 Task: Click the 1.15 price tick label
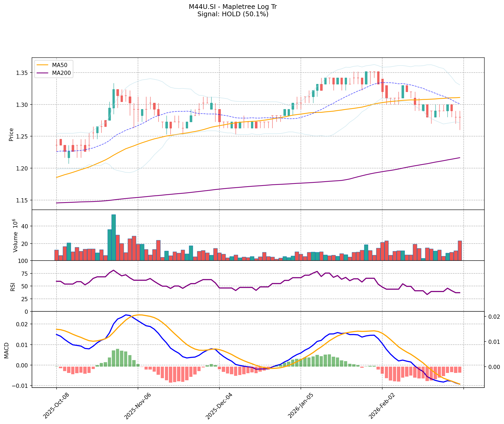click(22, 200)
